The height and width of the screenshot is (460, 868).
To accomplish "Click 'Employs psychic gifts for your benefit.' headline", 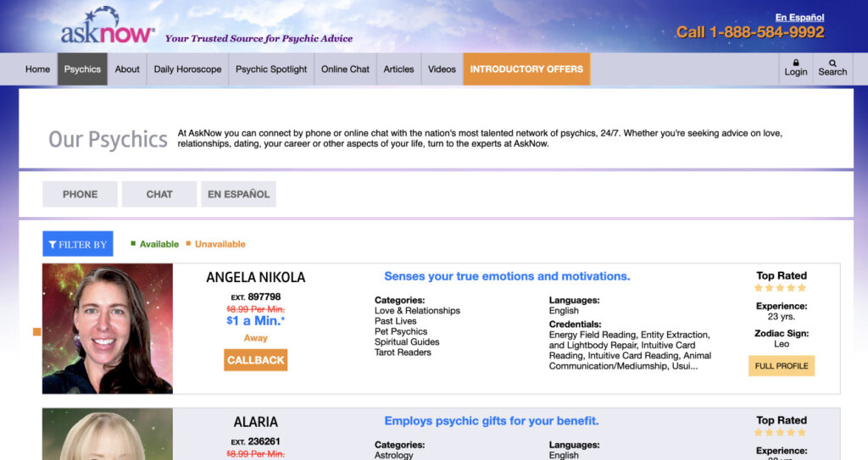I will [492, 421].
